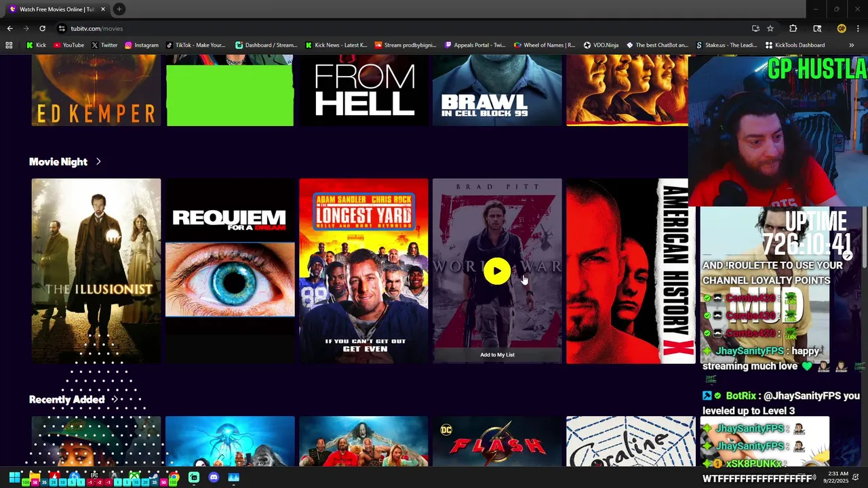Open the Twitter bookmark
The width and height of the screenshot is (868, 488).
[x=104, y=45]
